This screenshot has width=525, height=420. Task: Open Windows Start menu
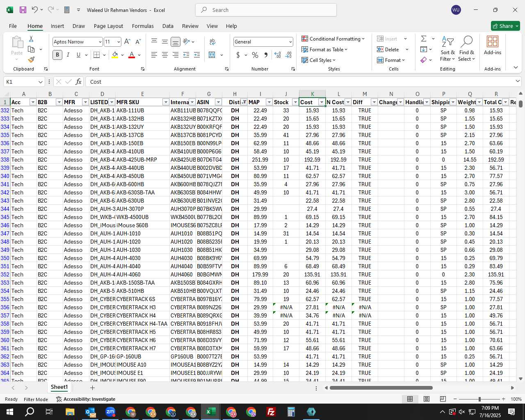[10, 412]
